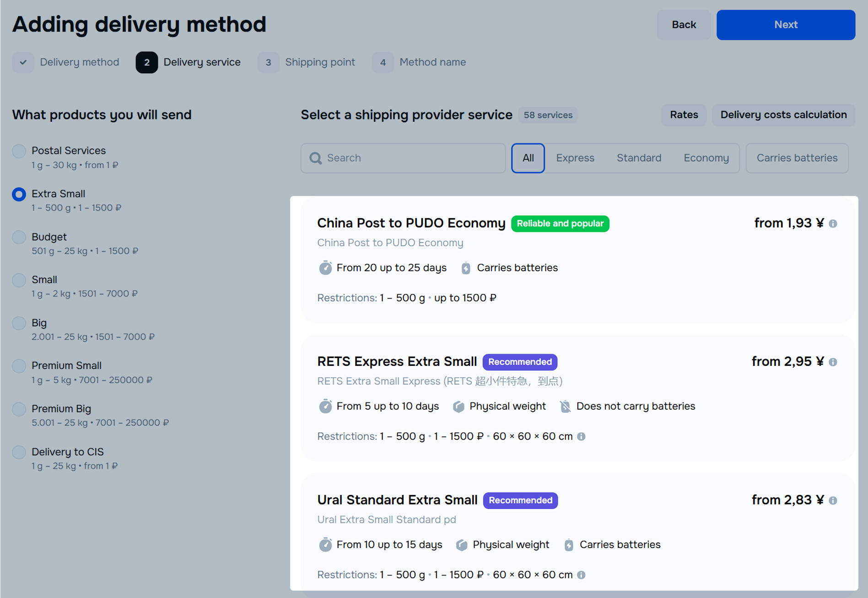Click info icon beside Ural Standard price
The image size is (868, 598).
(x=833, y=500)
